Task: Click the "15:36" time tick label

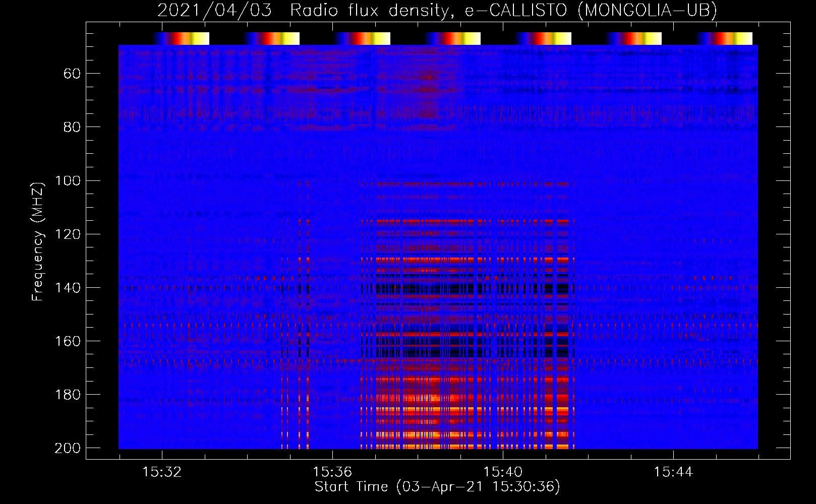Action: click(x=332, y=472)
